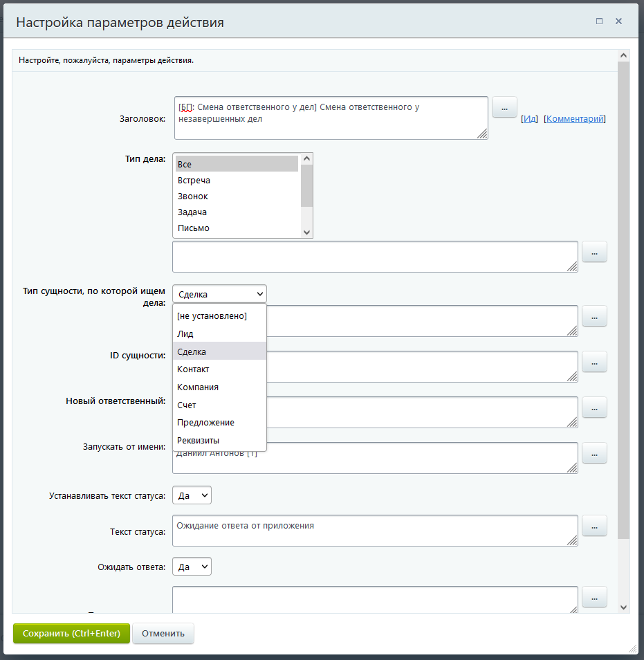The height and width of the screenshot is (660, 644).
Task: Maximize the action settings dialog
Action: tap(600, 21)
